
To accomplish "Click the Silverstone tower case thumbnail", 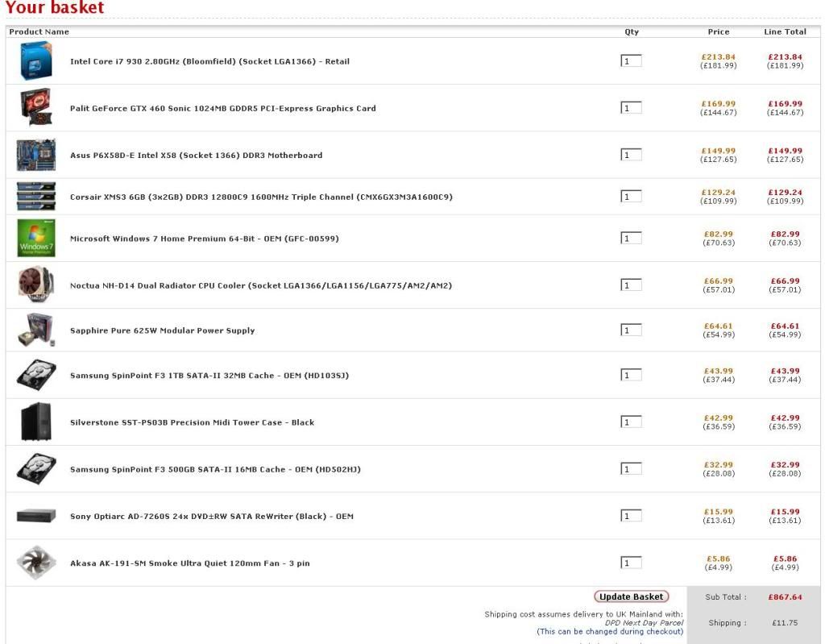I will pos(35,422).
